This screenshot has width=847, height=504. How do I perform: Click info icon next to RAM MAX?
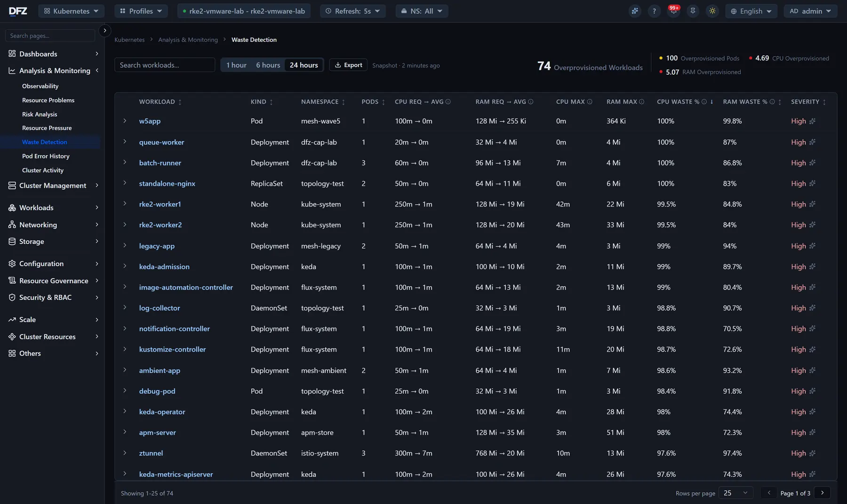tap(641, 102)
